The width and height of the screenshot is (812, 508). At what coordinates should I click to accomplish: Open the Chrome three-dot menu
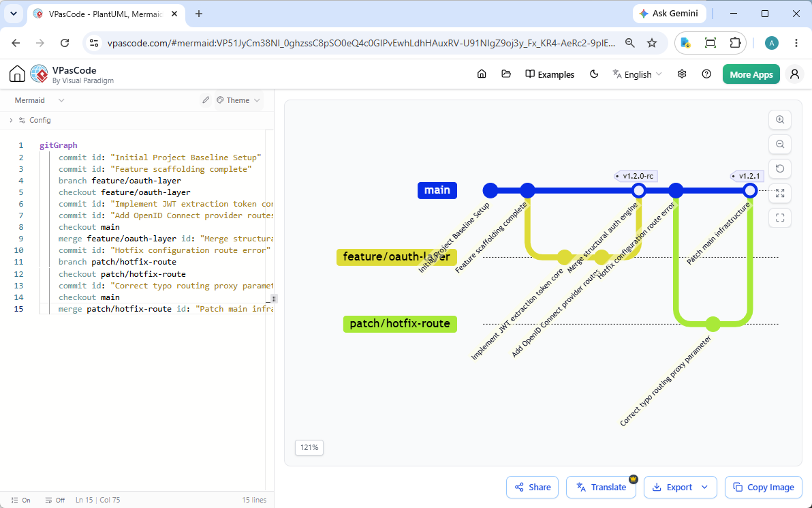pos(796,43)
